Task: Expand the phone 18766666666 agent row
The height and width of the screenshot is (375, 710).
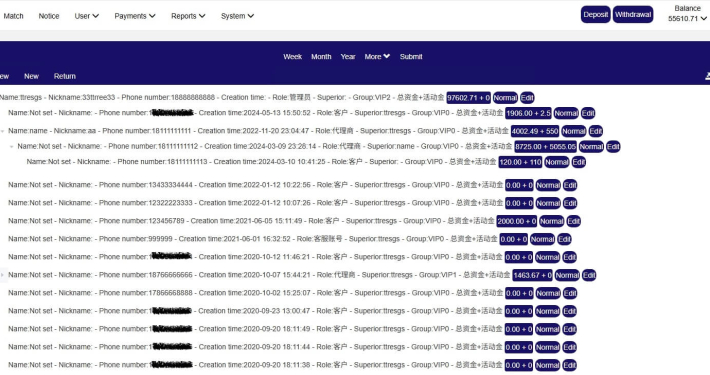Action: [x=3, y=275]
